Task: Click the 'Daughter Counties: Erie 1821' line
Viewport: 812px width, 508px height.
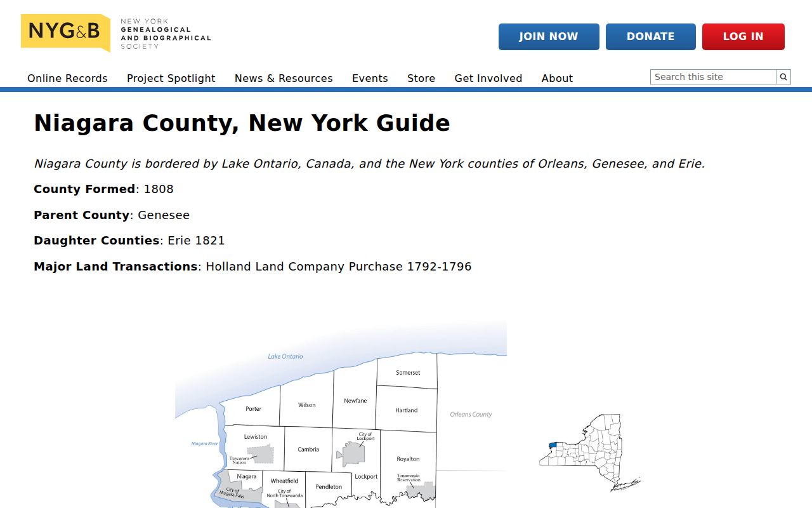Action: click(x=129, y=241)
